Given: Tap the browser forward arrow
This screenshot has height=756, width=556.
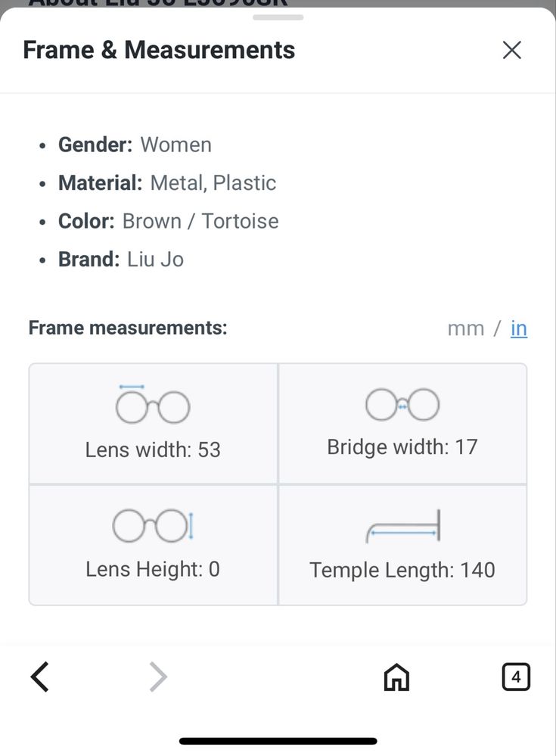Looking at the screenshot, I should pyautogui.click(x=158, y=677).
